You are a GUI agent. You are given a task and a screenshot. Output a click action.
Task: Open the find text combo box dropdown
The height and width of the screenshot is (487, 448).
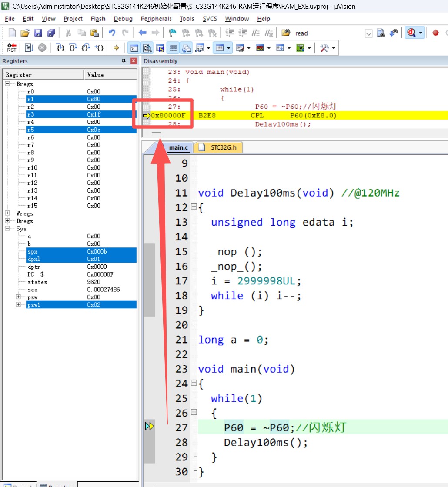368,33
